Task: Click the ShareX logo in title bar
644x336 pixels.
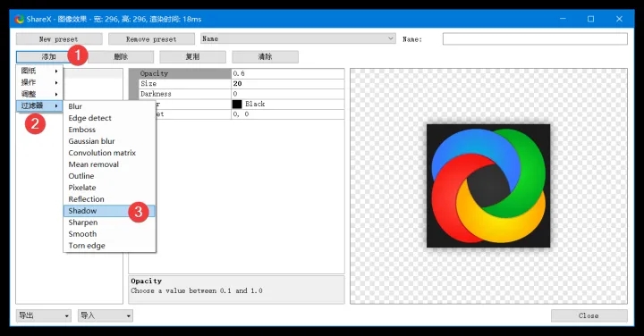Action: [20, 19]
